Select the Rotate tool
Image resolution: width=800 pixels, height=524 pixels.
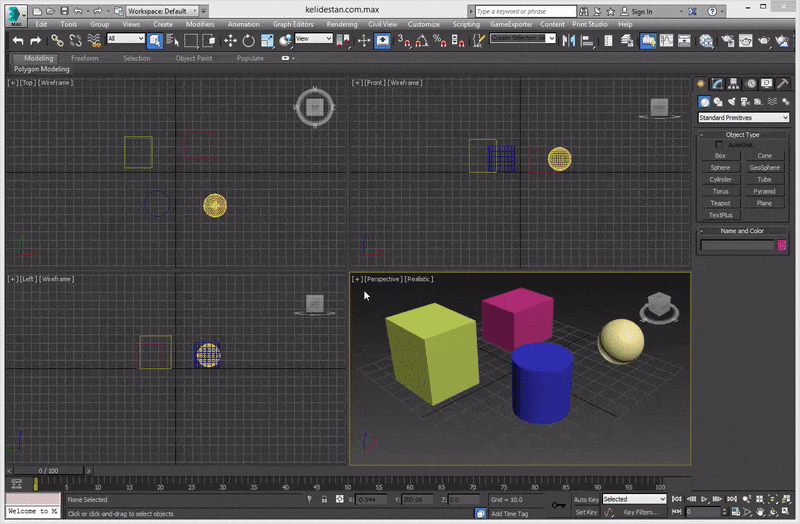[248, 40]
